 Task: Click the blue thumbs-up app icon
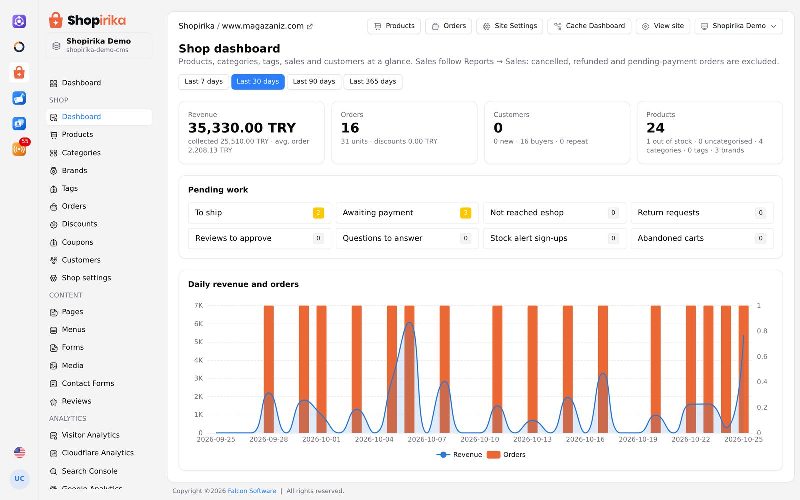(19, 98)
